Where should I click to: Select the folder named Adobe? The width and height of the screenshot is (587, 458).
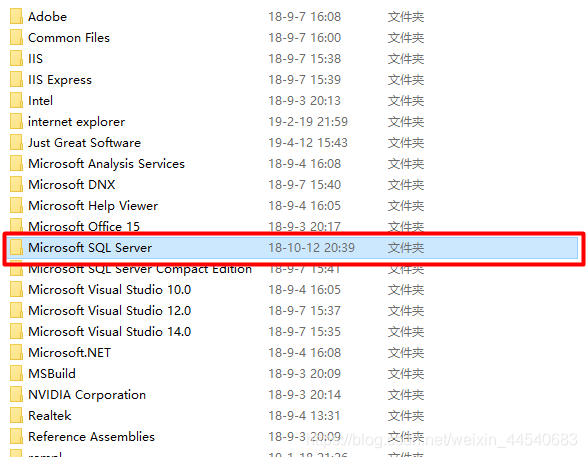click(x=48, y=16)
